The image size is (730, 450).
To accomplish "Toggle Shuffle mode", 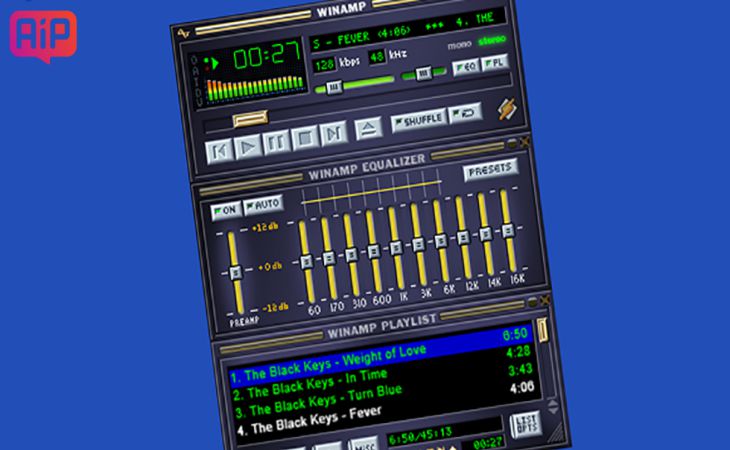I will tap(419, 119).
